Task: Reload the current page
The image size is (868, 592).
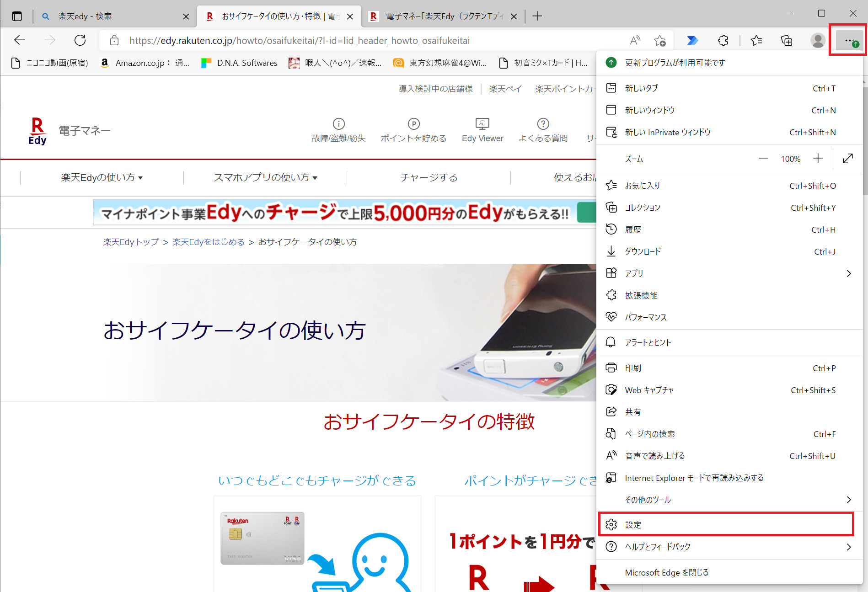Action: [x=80, y=40]
